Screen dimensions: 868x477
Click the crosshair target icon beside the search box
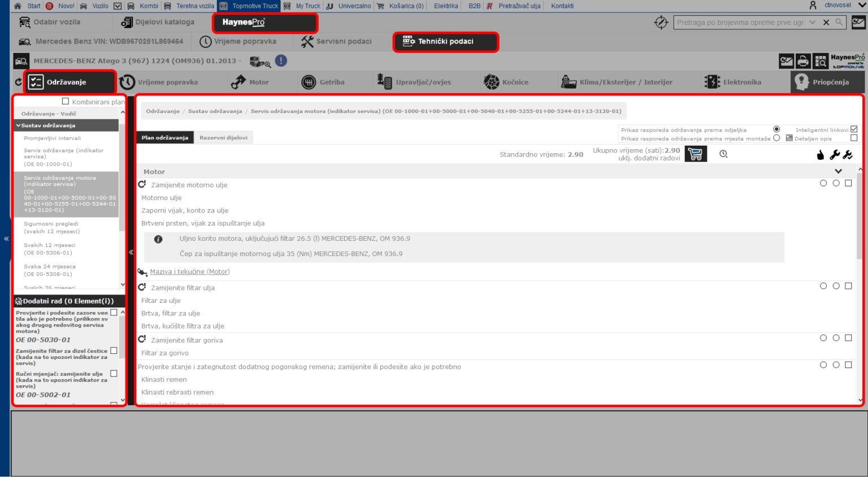661,23
